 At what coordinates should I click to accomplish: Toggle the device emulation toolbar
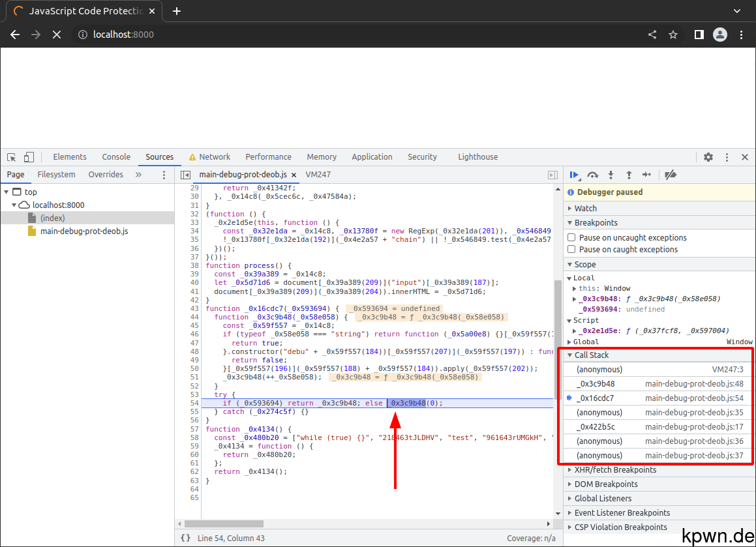coord(27,157)
